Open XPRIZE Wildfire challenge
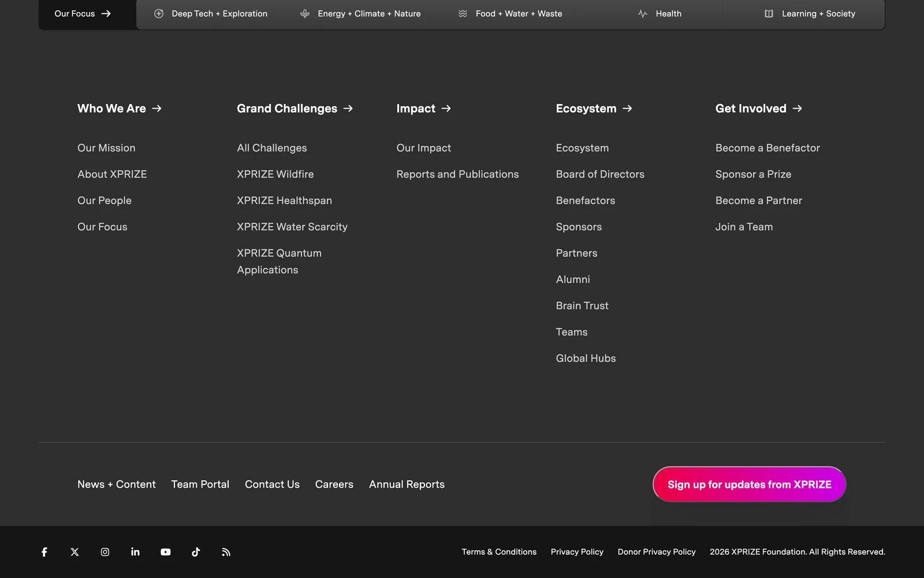Image resolution: width=924 pixels, height=578 pixels. 275,174
